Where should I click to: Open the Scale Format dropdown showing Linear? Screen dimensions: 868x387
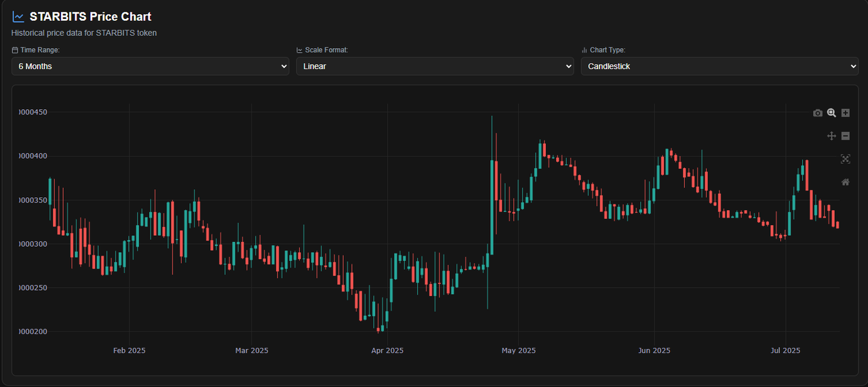pos(435,66)
